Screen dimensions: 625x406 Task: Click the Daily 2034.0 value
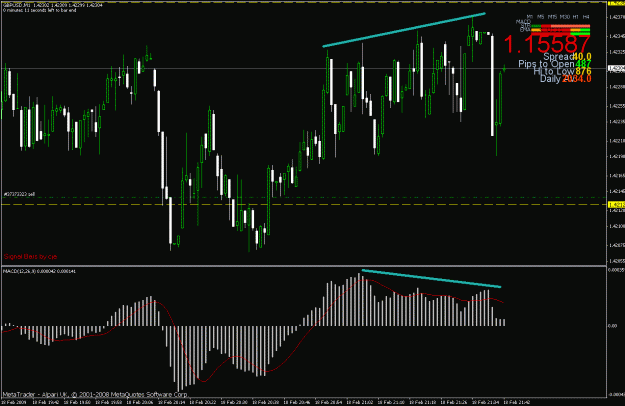point(577,78)
